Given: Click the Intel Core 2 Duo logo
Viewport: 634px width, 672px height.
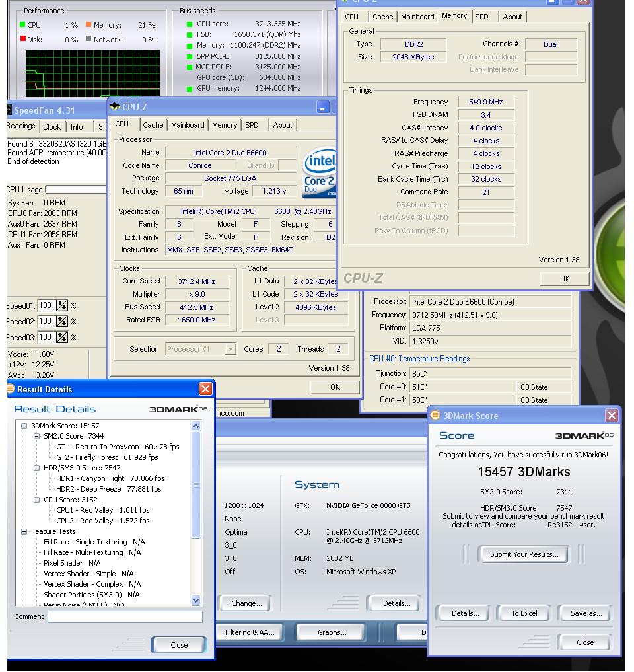Looking at the screenshot, I should pos(319,172).
